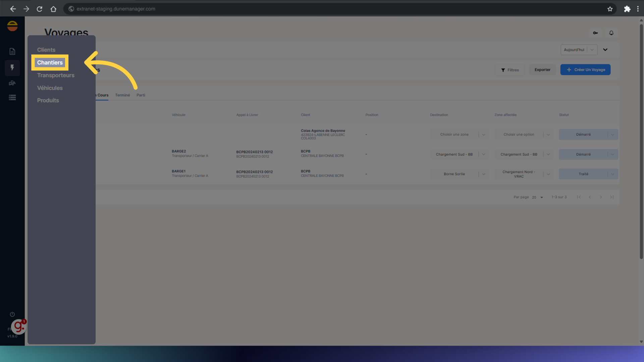Expand the Chargement Sud - BB destination dropdown
Viewport: 644px width, 362px height.
click(483, 155)
